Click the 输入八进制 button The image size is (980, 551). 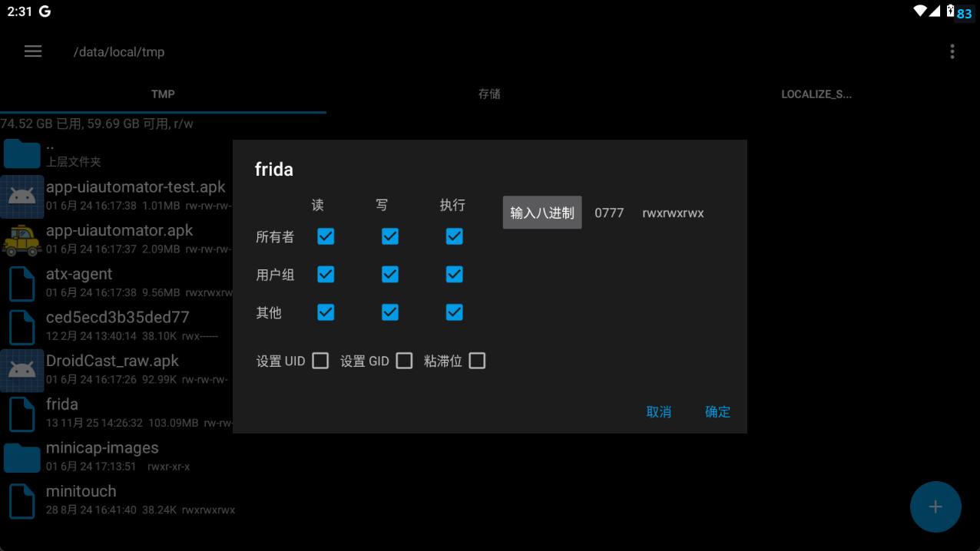point(542,213)
